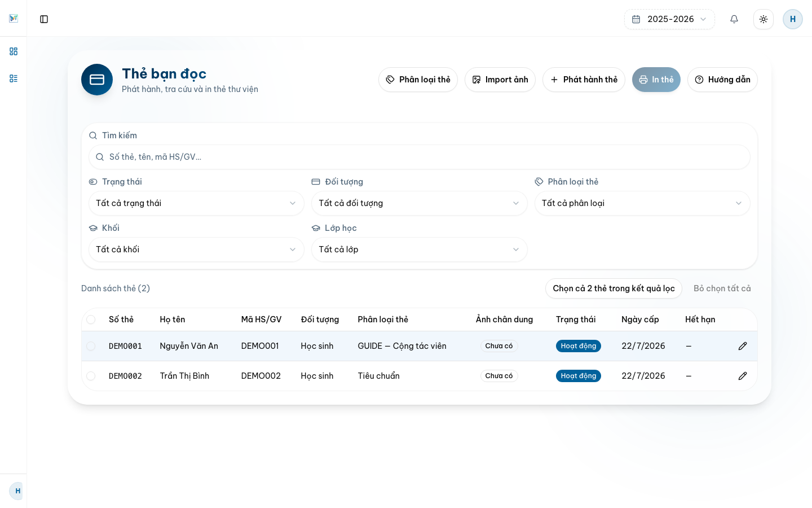
Task: Click the Danh sách thẻ (2) label
Action: tap(116, 288)
